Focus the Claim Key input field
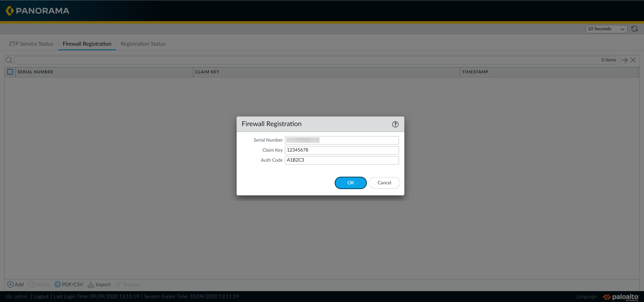 341,150
